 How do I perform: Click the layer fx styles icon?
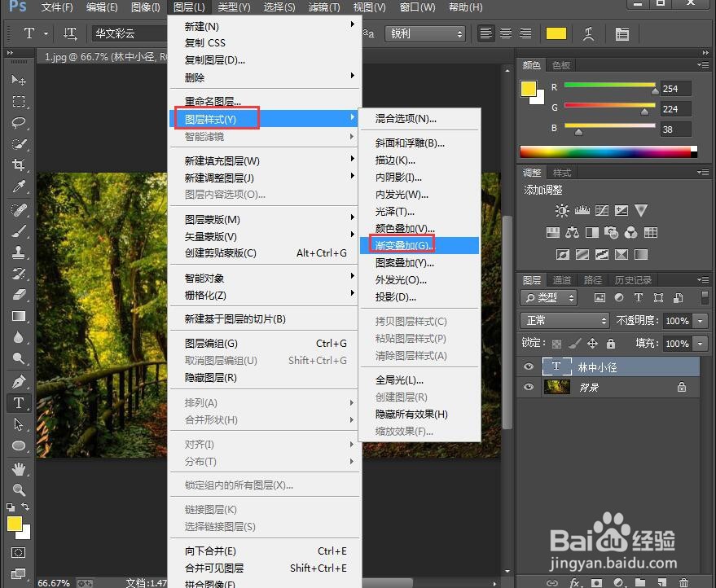(x=575, y=582)
